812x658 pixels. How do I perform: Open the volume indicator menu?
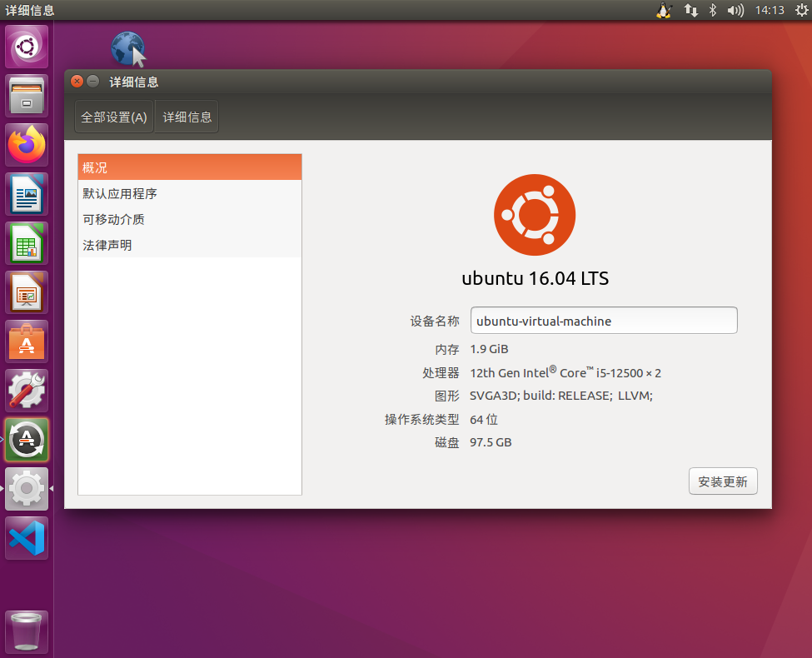735,10
